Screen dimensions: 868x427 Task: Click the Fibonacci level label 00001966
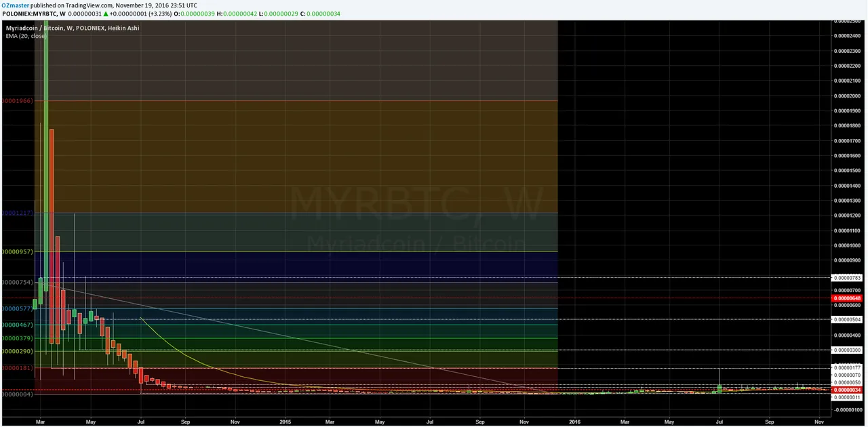pyautogui.click(x=16, y=101)
